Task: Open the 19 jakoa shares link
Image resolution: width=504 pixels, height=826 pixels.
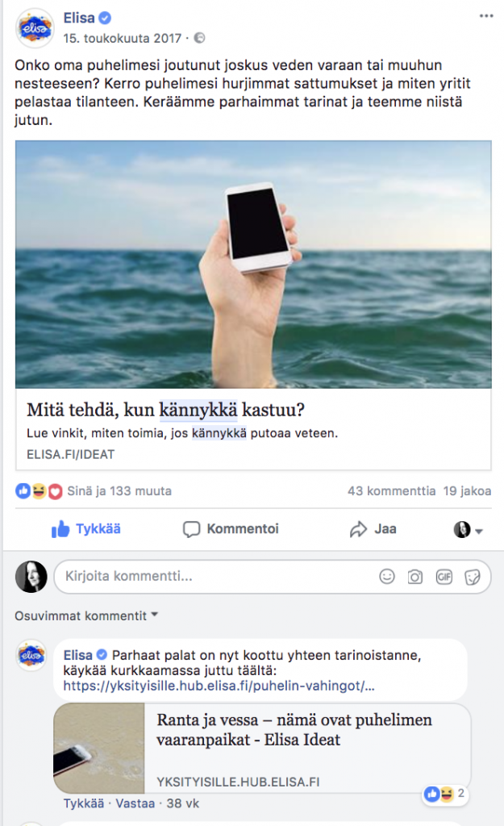Action: (x=467, y=491)
